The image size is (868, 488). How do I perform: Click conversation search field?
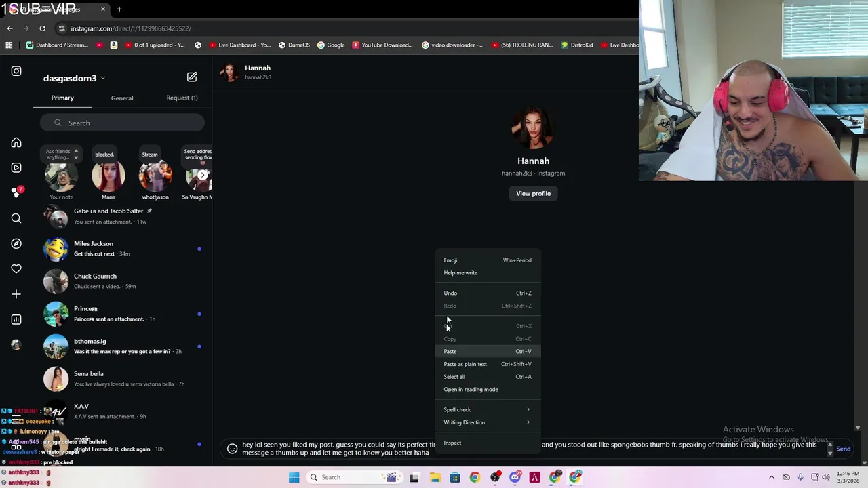pos(122,123)
